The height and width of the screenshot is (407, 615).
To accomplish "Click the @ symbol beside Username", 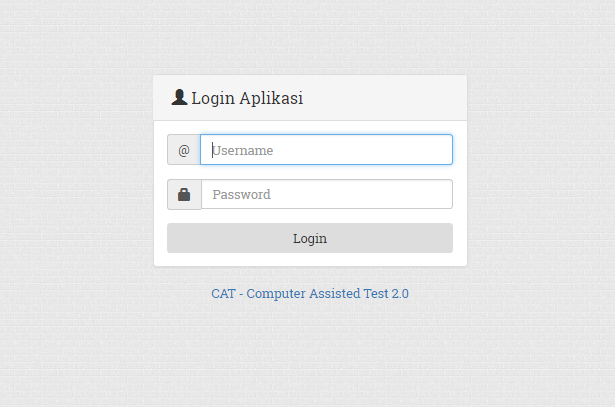I will (184, 150).
